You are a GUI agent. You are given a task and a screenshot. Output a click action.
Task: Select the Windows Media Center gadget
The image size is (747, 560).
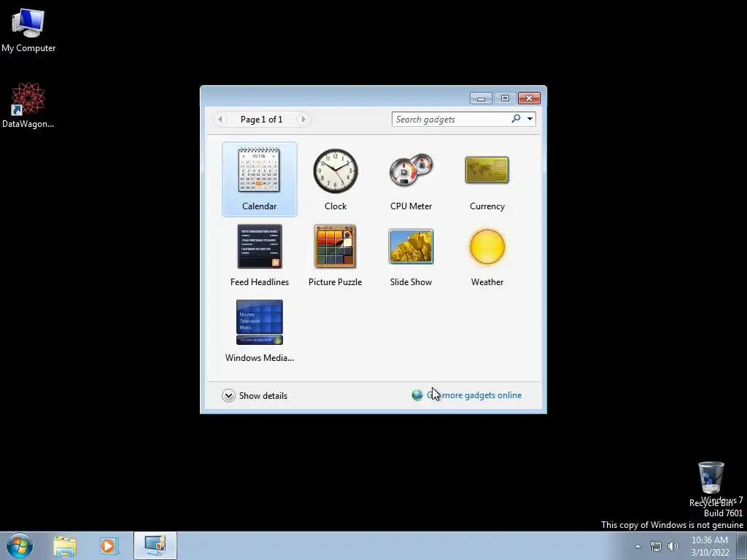[x=259, y=322]
